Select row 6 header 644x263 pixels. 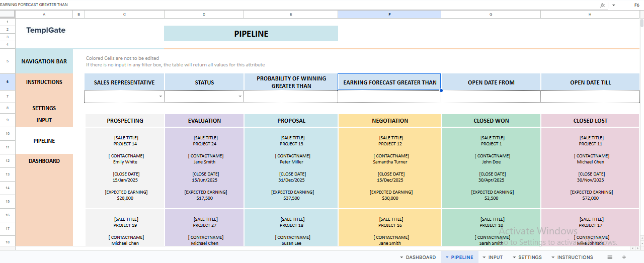click(8, 82)
